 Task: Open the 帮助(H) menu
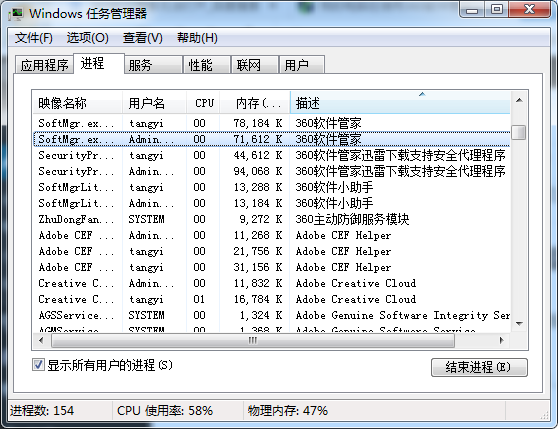[x=197, y=38]
